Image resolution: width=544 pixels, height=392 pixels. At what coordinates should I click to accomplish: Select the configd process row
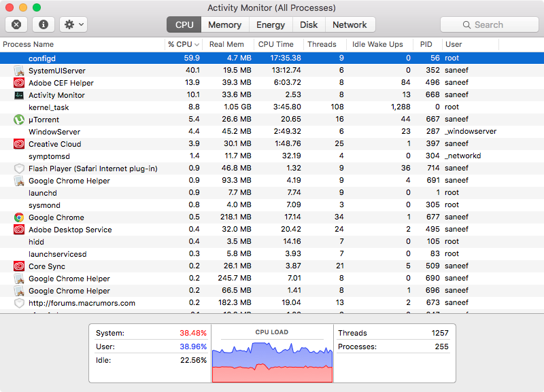[272, 58]
